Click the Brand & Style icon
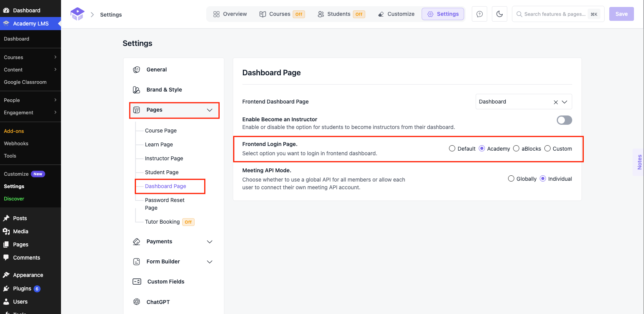Image resolution: width=644 pixels, height=314 pixels. click(x=137, y=90)
